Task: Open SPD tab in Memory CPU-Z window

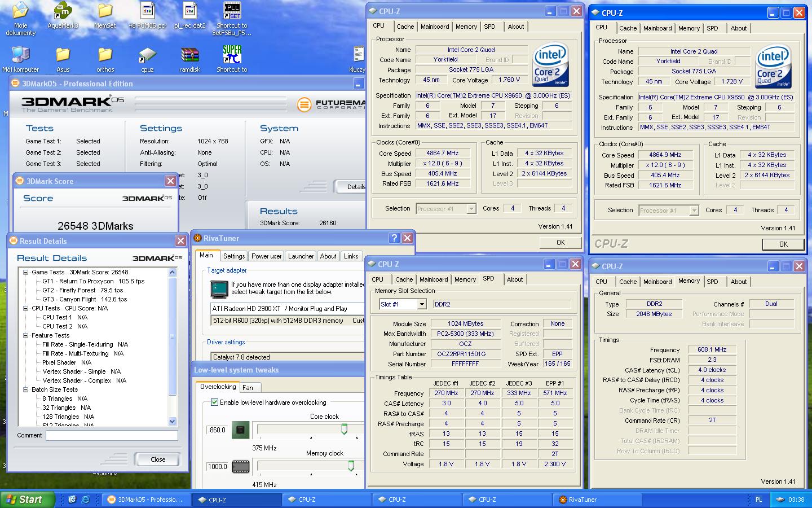Action: [712, 282]
